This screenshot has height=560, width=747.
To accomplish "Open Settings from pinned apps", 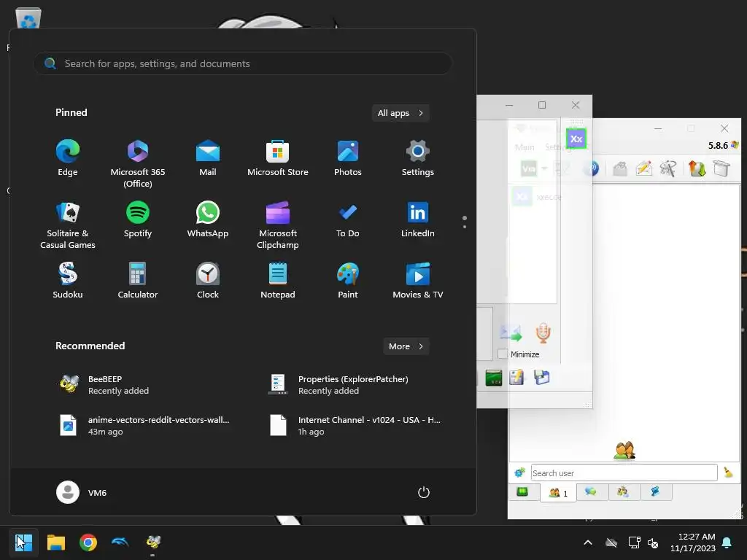I will (418, 158).
